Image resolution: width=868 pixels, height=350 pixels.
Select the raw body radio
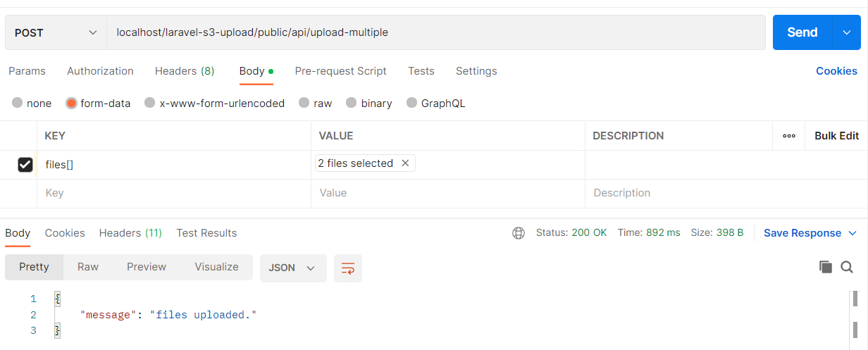[x=304, y=103]
